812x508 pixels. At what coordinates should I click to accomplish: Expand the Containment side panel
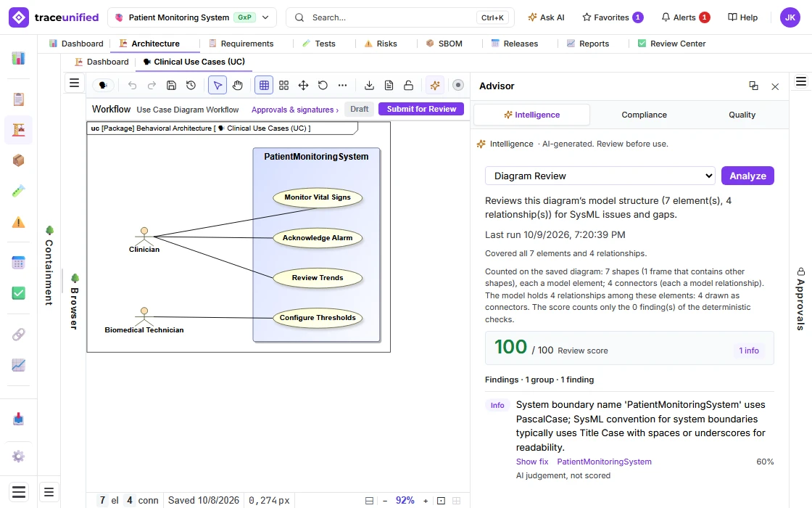(x=49, y=266)
